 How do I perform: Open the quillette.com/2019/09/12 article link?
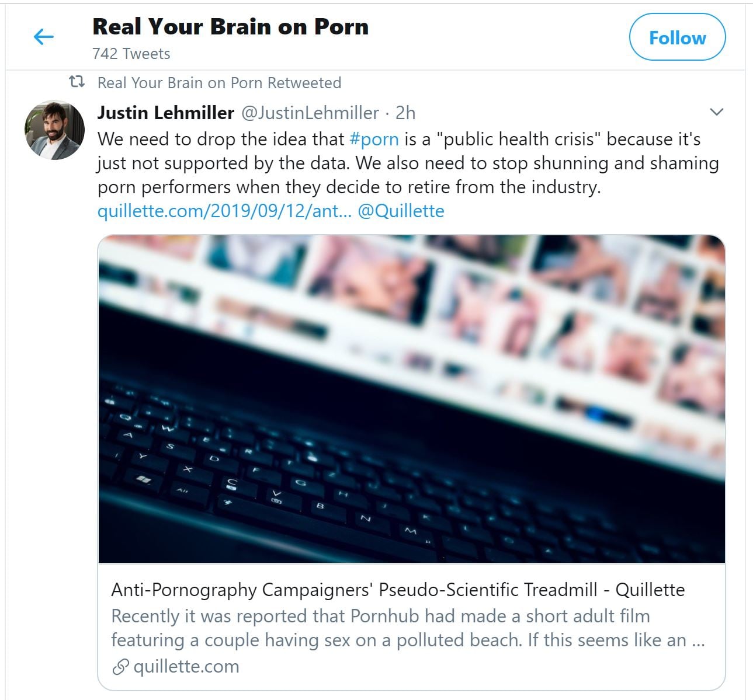[224, 211]
